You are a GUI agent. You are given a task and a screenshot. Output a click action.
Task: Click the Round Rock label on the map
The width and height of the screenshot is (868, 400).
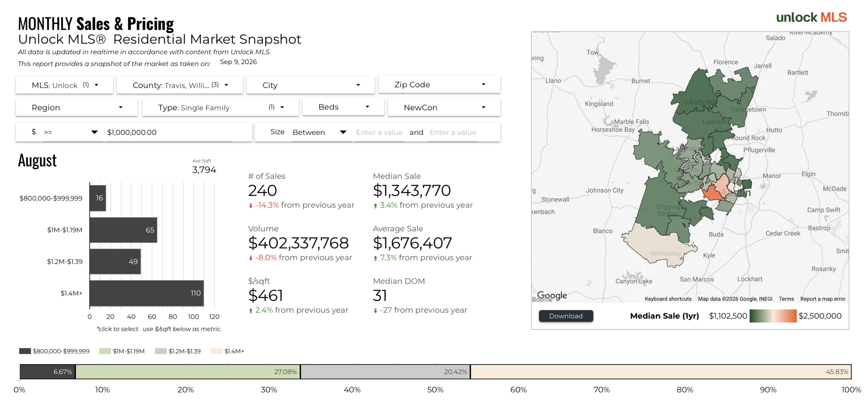pos(748,138)
